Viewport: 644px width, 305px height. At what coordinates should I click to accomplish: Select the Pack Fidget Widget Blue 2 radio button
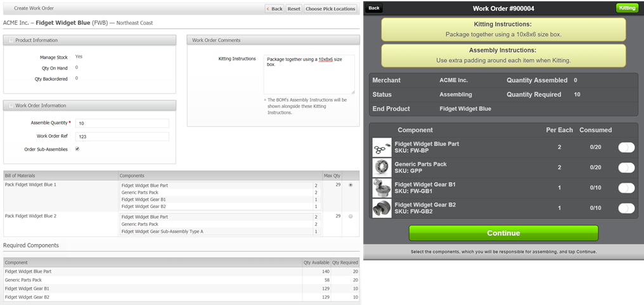click(x=351, y=216)
